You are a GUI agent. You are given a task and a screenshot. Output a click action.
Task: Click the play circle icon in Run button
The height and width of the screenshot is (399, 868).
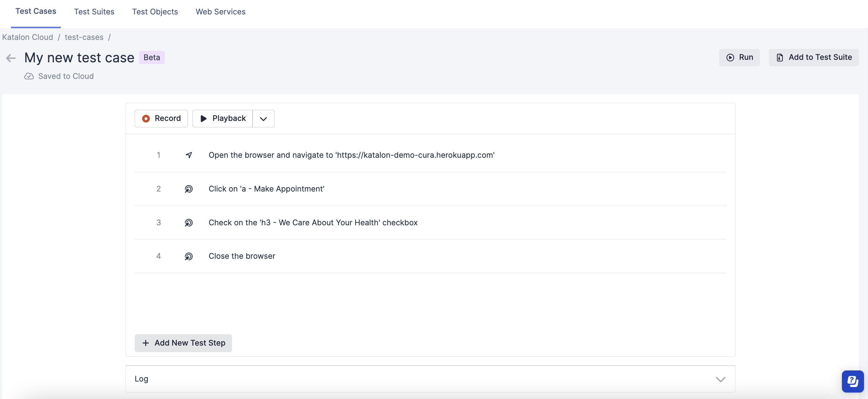pos(730,58)
